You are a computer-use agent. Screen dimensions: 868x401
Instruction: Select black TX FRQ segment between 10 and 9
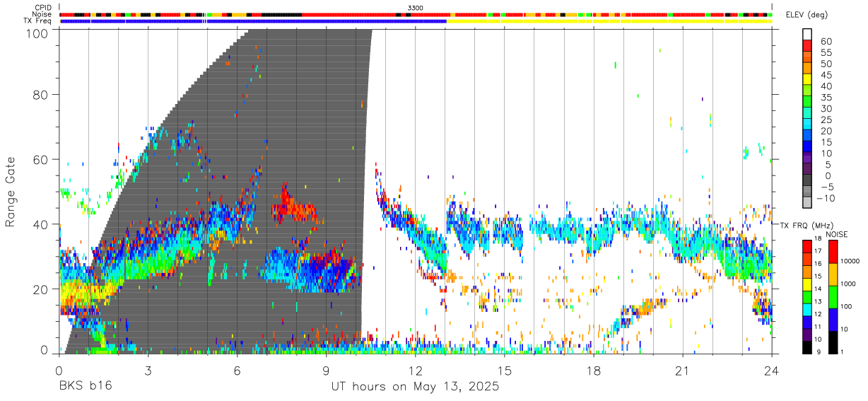pyautogui.click(x=807, y=346)
